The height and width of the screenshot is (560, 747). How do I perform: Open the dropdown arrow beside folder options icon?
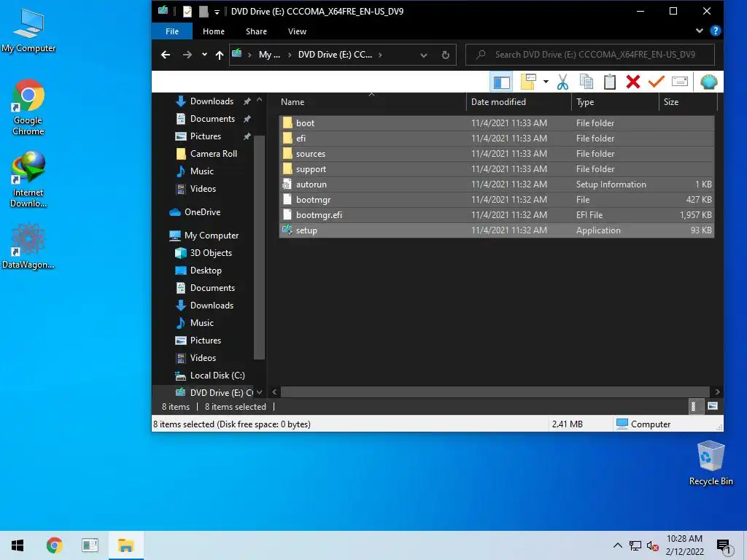coord(546,82)
